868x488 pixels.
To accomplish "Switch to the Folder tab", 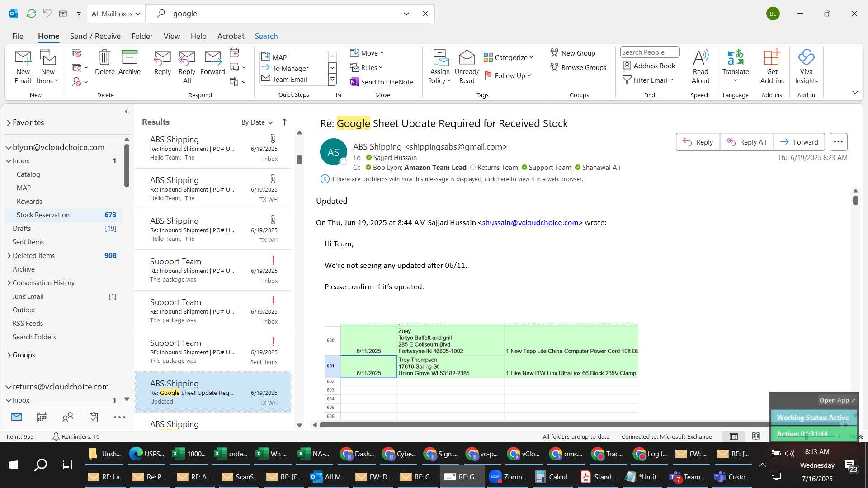I will [142, 36].
